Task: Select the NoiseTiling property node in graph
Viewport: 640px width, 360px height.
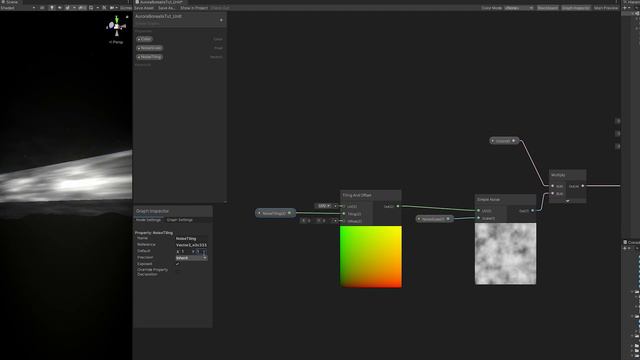Action: 275,213
